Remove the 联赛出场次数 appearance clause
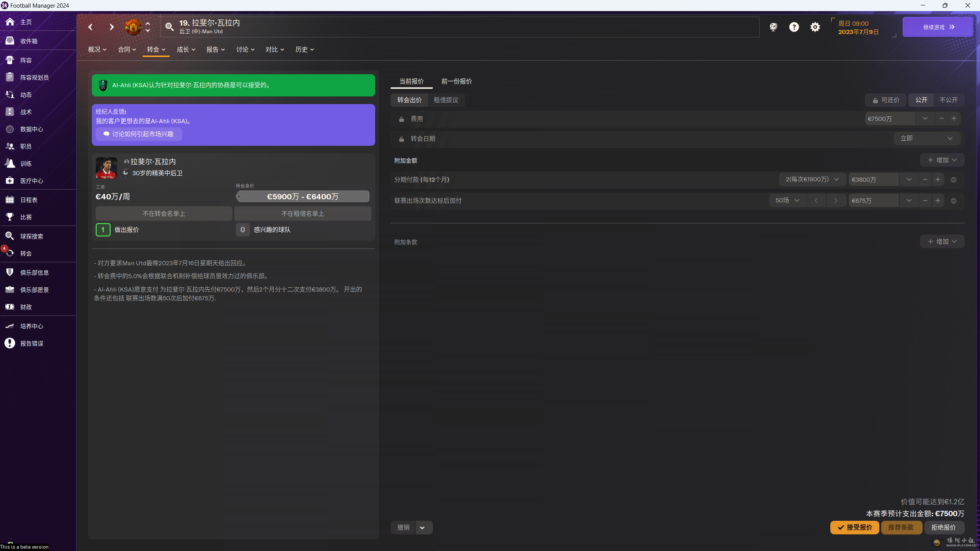 [954, 201]
